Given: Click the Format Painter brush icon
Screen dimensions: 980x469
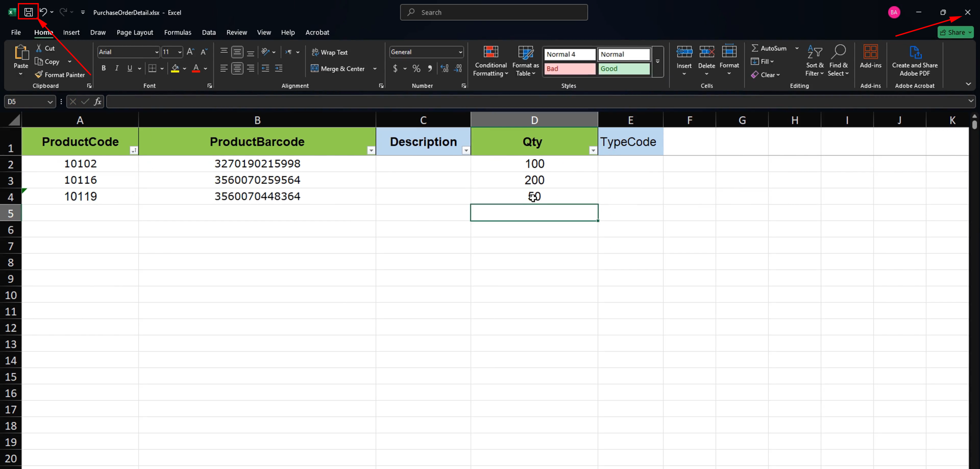Looking at the screenshot, I should point(39,75).
